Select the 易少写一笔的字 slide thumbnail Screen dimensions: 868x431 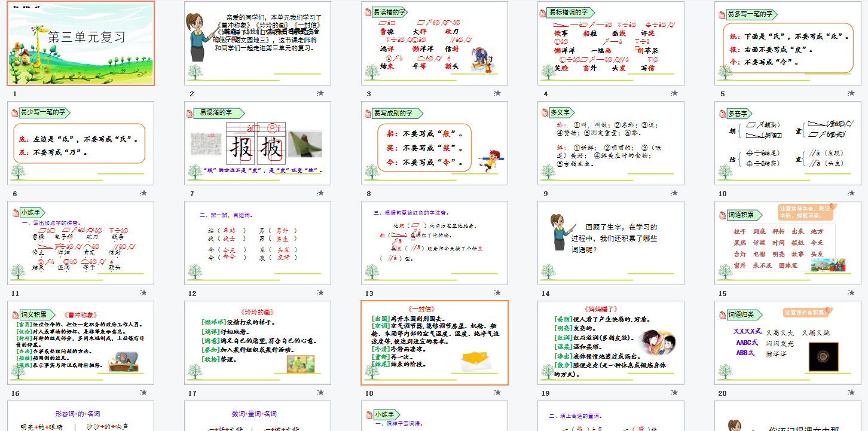pos(81,143)
